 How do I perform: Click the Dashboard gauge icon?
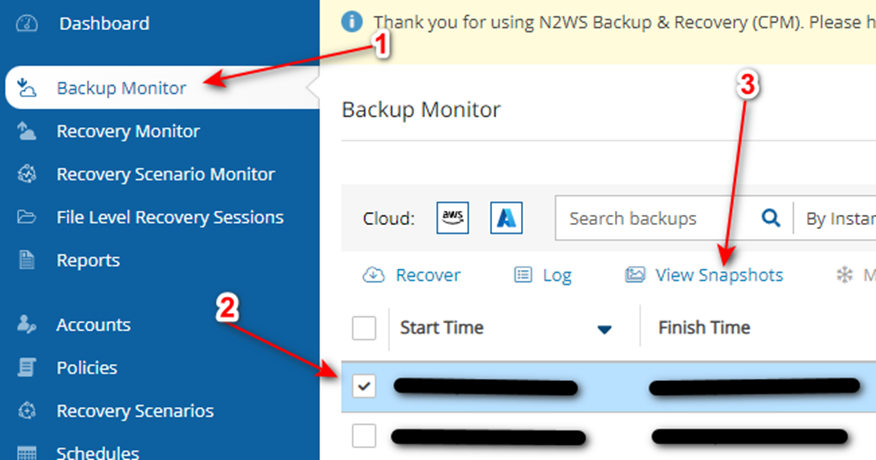pyautogui.click(x=27, y=23)
